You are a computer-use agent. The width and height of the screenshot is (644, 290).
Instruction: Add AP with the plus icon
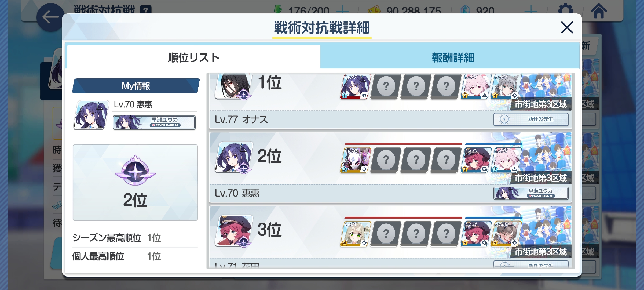pyautogui.click(x=343, y=11)
